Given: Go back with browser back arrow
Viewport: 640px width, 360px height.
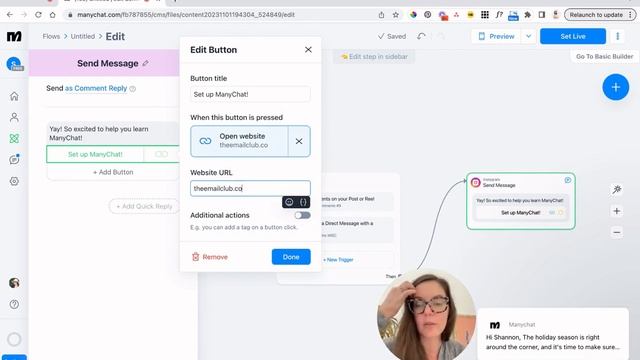Looking at the screenshot, I should (x=10, y=15).
